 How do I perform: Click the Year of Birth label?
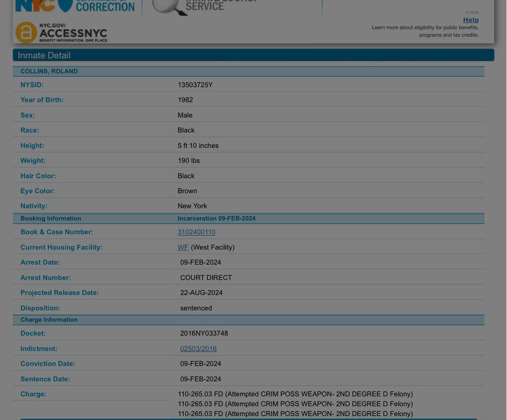tap(42, 100)
